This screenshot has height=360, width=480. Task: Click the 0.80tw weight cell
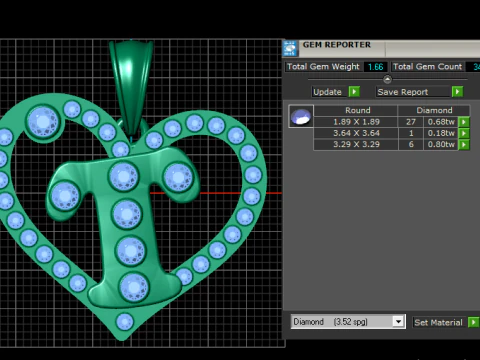441,145
